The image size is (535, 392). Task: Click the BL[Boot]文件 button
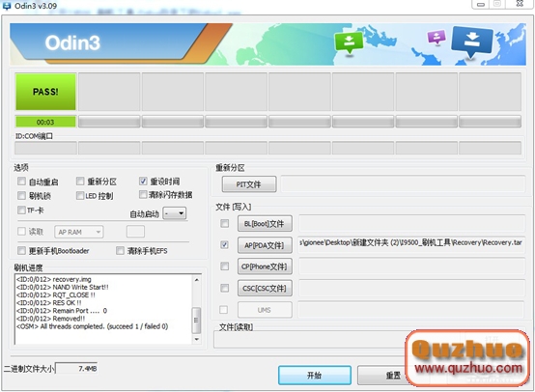(x=265, y=223)
